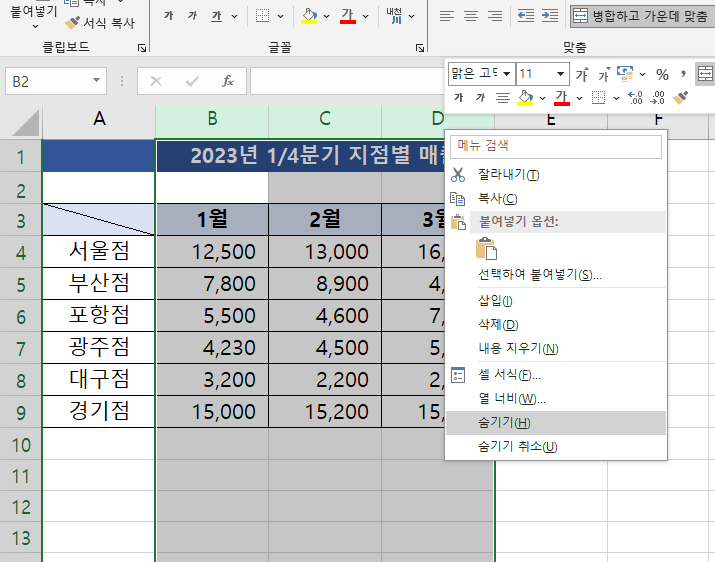
Task: Decrease indent in ribbon alignment group
Action: 526,16
